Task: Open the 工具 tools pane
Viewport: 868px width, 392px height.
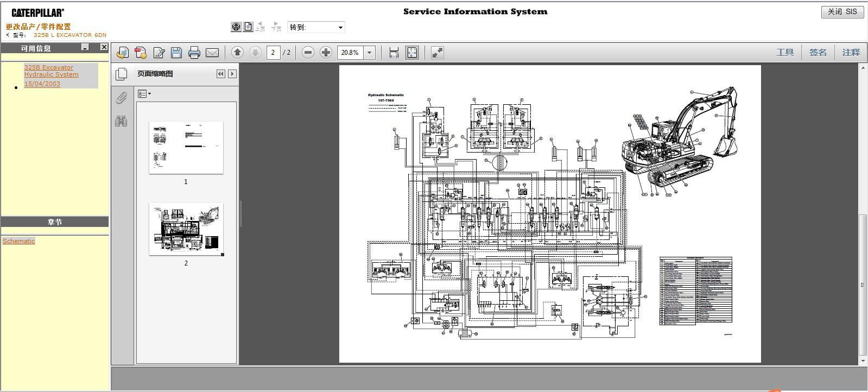Action: (x=785, y=52)
